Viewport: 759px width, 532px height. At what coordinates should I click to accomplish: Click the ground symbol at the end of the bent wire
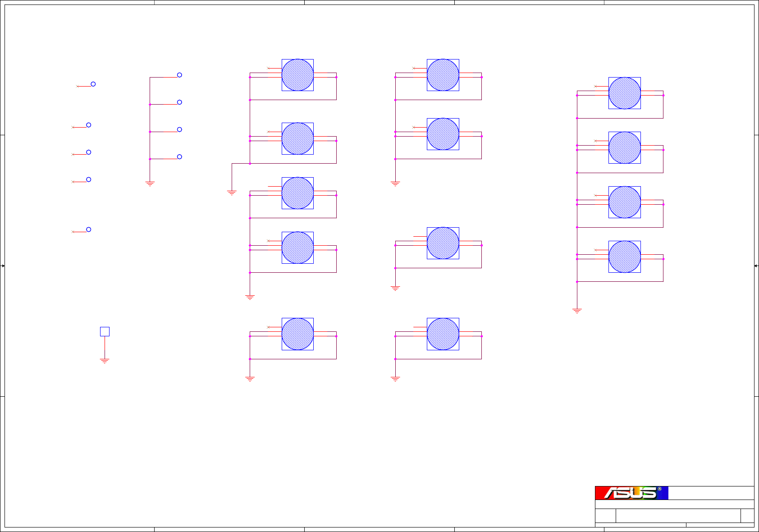[x=232, y=193]
